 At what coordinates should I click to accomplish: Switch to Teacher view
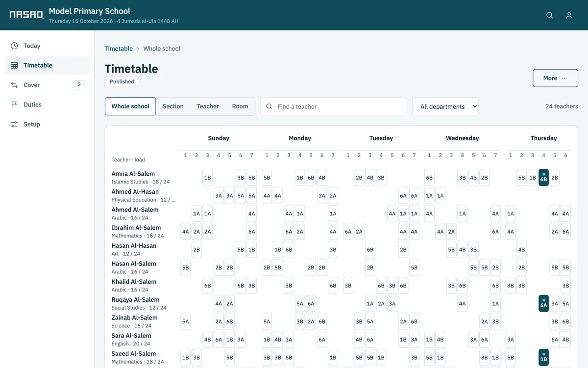(x=208, y=106)
